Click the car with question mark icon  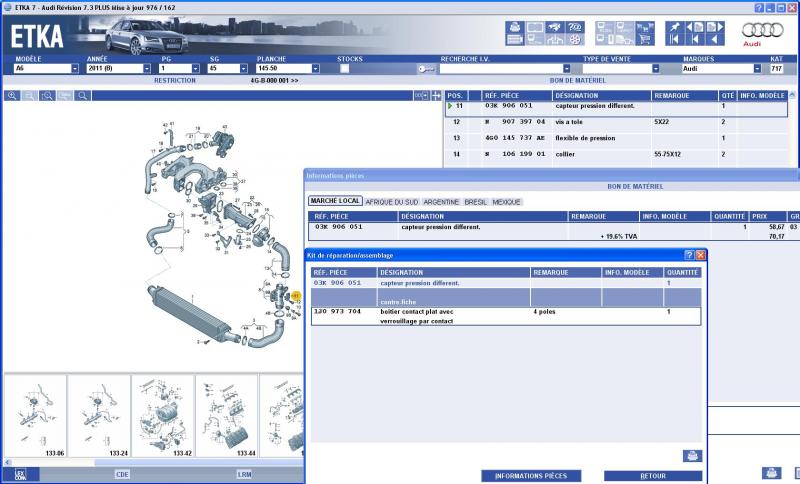pyautogui.click(x=575, y=27)
